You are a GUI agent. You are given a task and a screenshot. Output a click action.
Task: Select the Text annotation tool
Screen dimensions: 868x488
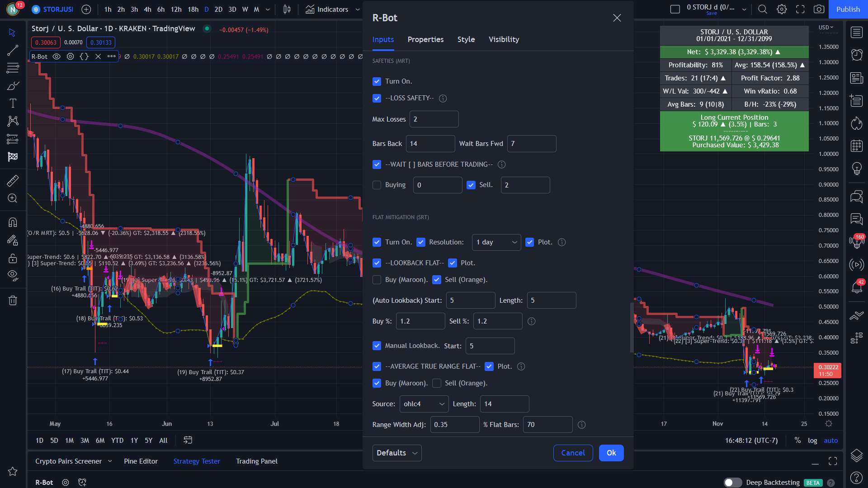13,103
